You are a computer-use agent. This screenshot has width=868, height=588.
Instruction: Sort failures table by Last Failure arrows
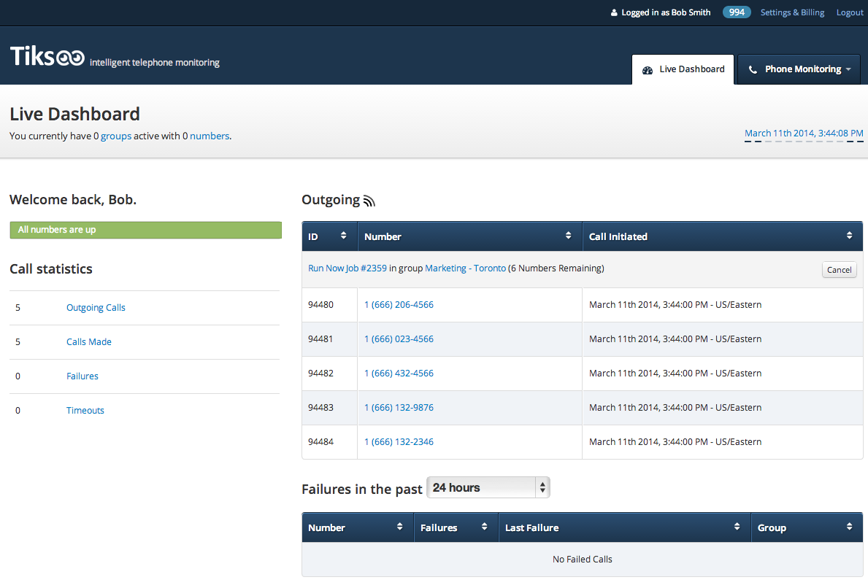pos(737,527)
